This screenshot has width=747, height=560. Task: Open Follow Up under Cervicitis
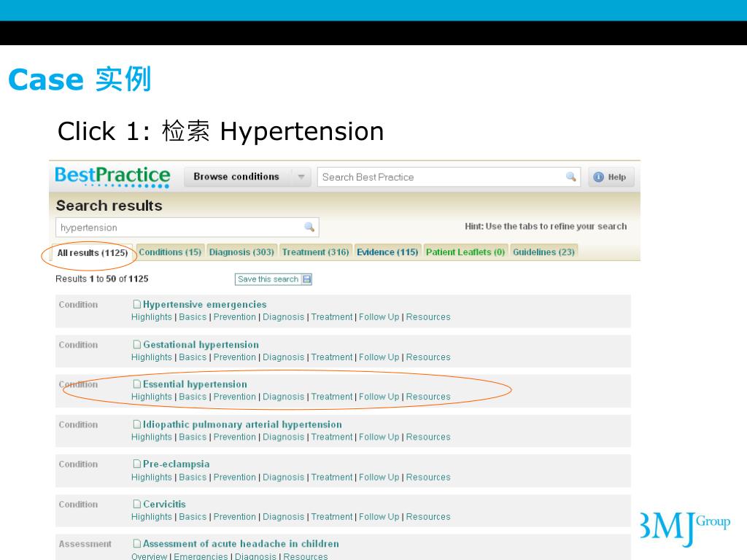[379, 516]
